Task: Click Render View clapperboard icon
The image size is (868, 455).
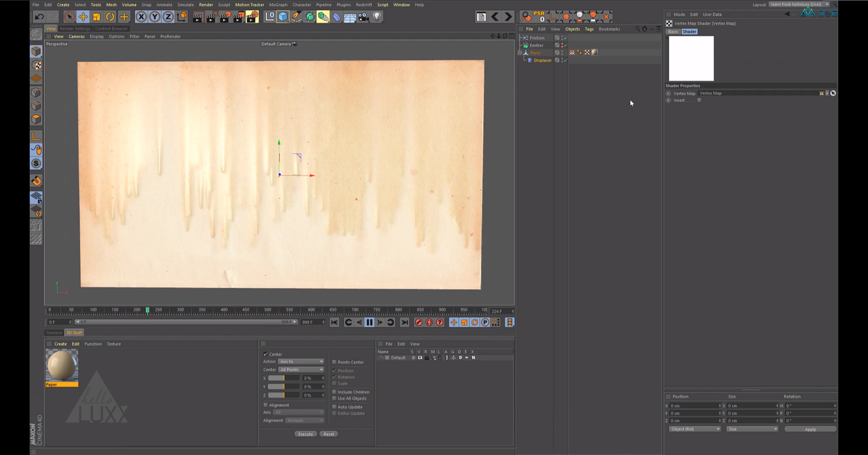Action: click(197, 17)
